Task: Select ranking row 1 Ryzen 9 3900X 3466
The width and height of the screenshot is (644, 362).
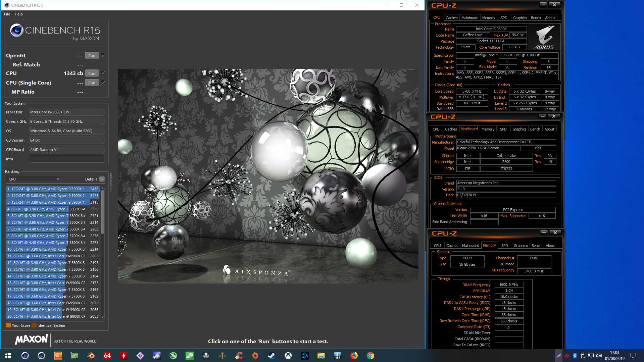Action: point(53,189)
